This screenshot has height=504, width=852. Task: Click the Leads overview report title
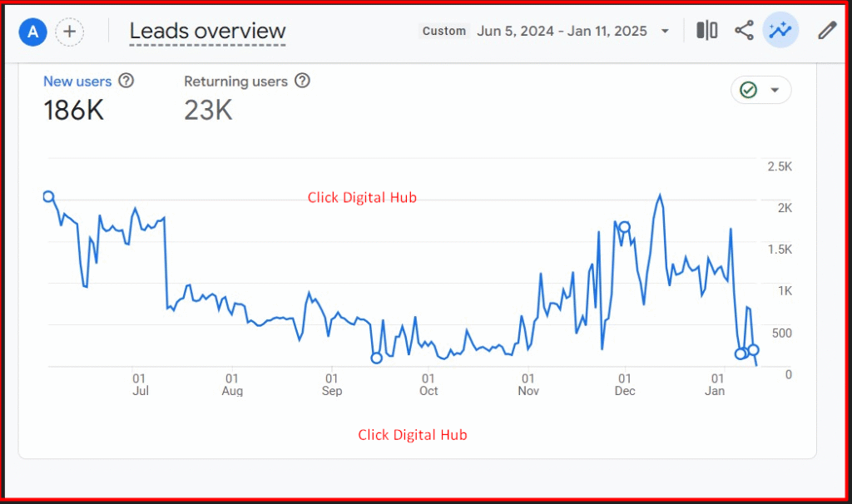coord(207,32)
